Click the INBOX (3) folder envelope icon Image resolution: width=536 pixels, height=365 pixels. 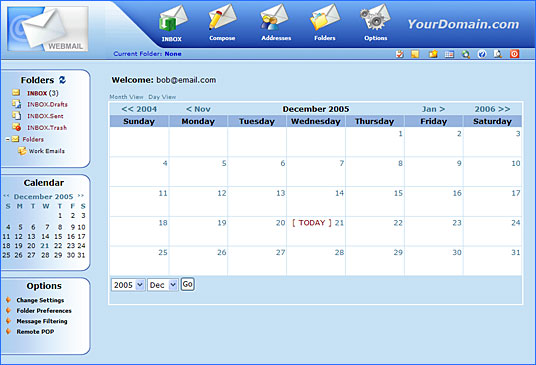pyautogui.click(x=16, y=92)
